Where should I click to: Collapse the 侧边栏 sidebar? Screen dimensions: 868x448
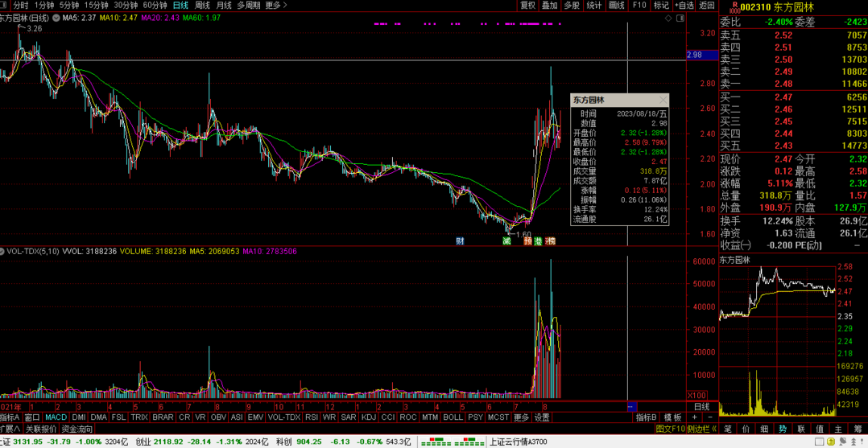click(703, 429)
